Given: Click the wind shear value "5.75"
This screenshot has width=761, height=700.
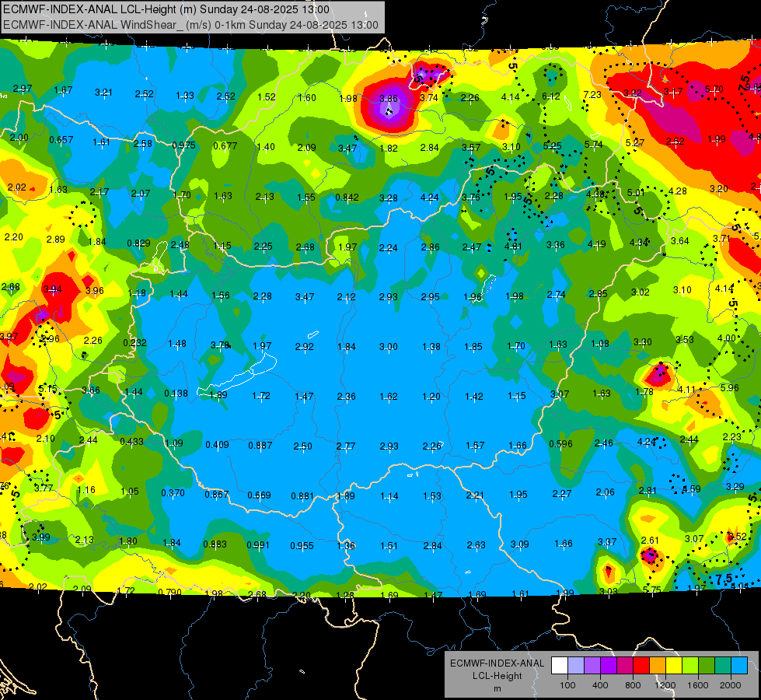Looking at the screenshot, I should pos(652,590).
